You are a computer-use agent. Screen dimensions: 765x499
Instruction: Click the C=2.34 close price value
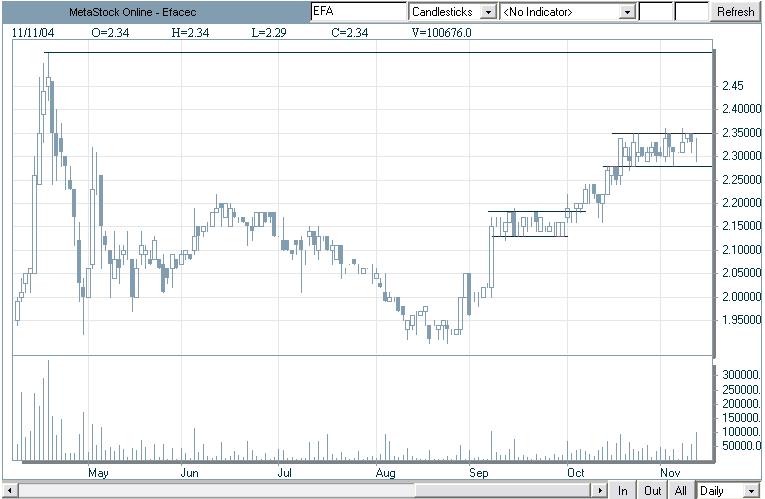350,33
